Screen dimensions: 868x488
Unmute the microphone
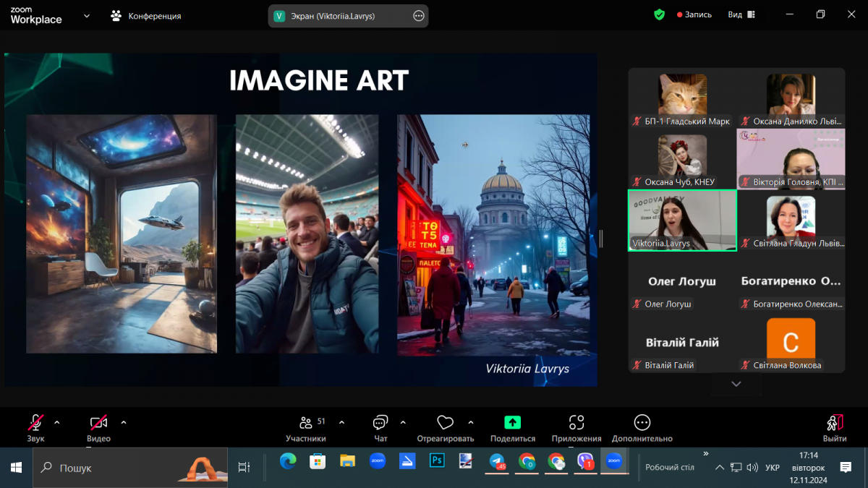(35, 423)
